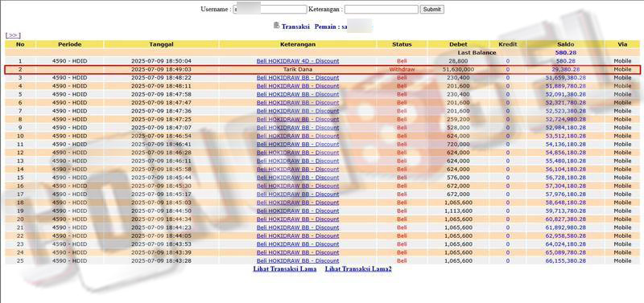Screen dimensions: 644x303
Task: Click the Username input field
Action: [x=270, y=9]
